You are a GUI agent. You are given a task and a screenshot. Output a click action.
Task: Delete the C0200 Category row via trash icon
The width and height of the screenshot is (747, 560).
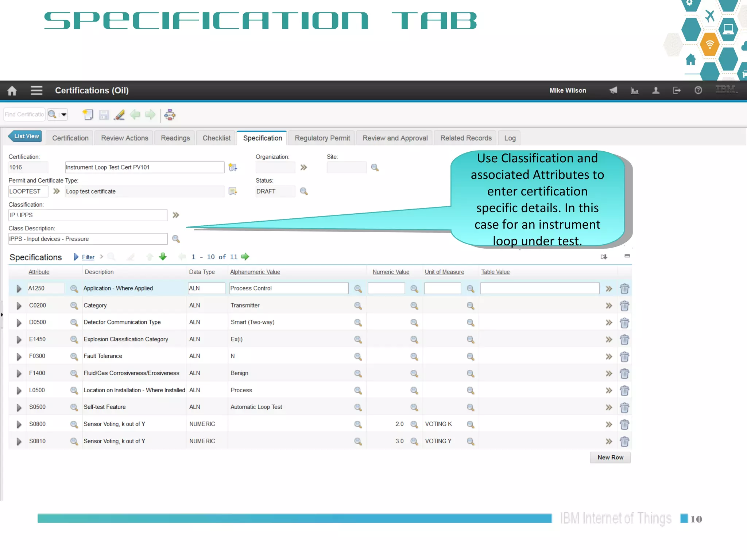point(624,306)
